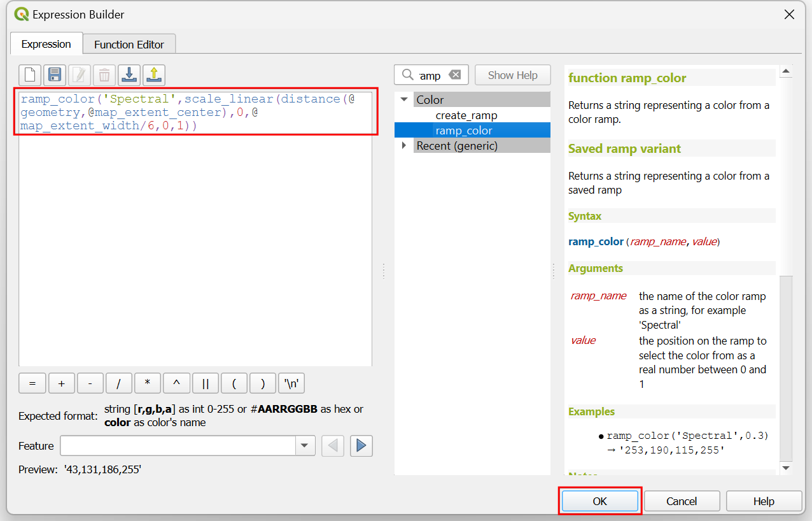The image size is (812, 521).
Task: Select the Expression tab
Action: [46, 45]
